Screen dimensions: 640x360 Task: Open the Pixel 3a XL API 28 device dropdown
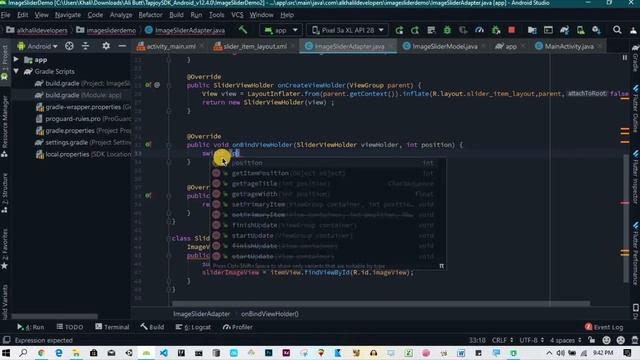click(348, 30)
